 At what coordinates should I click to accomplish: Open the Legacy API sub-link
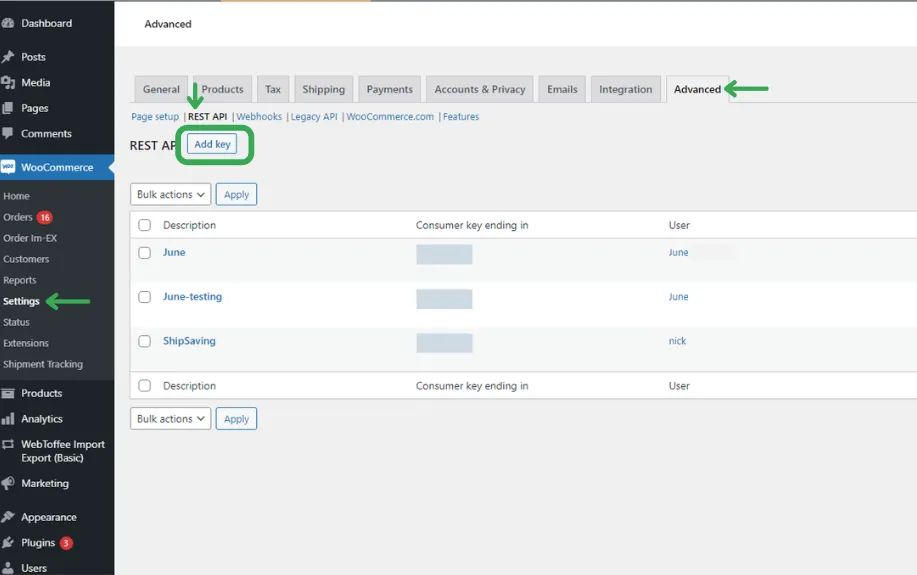point(314,116)
